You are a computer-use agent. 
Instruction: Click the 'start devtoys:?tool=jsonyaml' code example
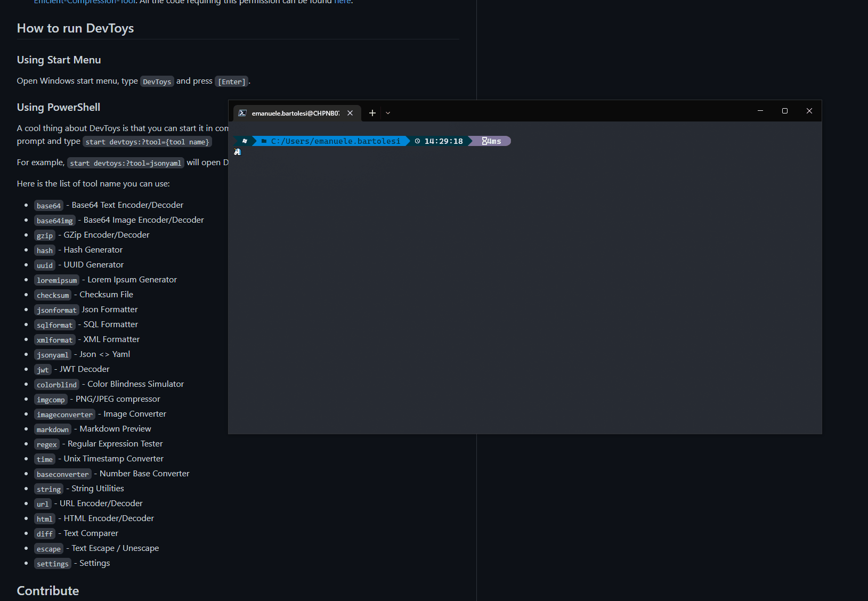coord(126,163)
